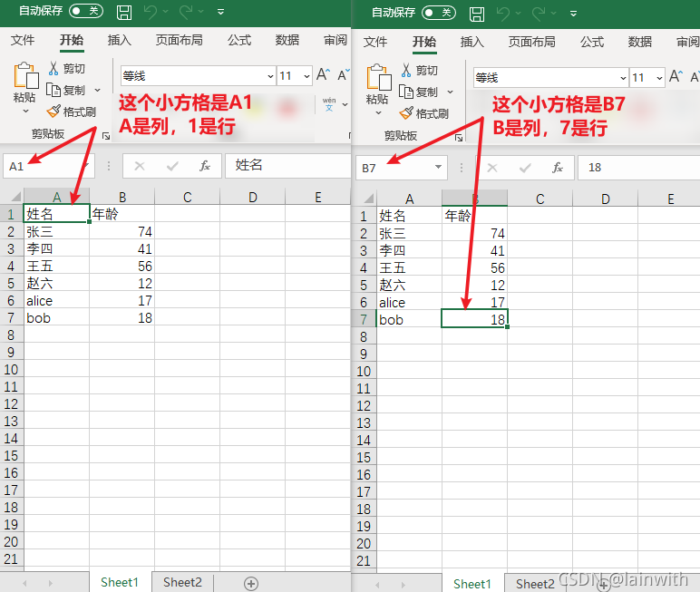This screenshot has height=592, width=700.
Task: Add new sheet plus button, left window
Action: [251, 583]
